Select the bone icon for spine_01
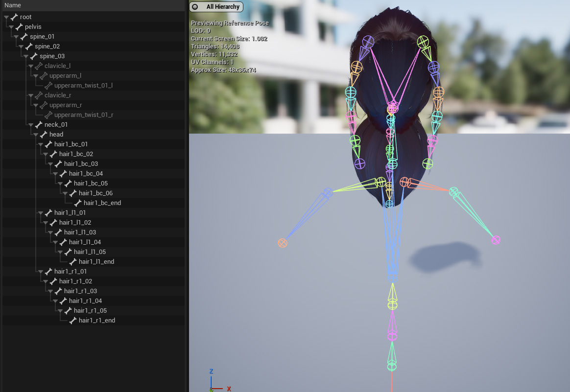Viewport: 570px width, 392px height. [24, 36]
